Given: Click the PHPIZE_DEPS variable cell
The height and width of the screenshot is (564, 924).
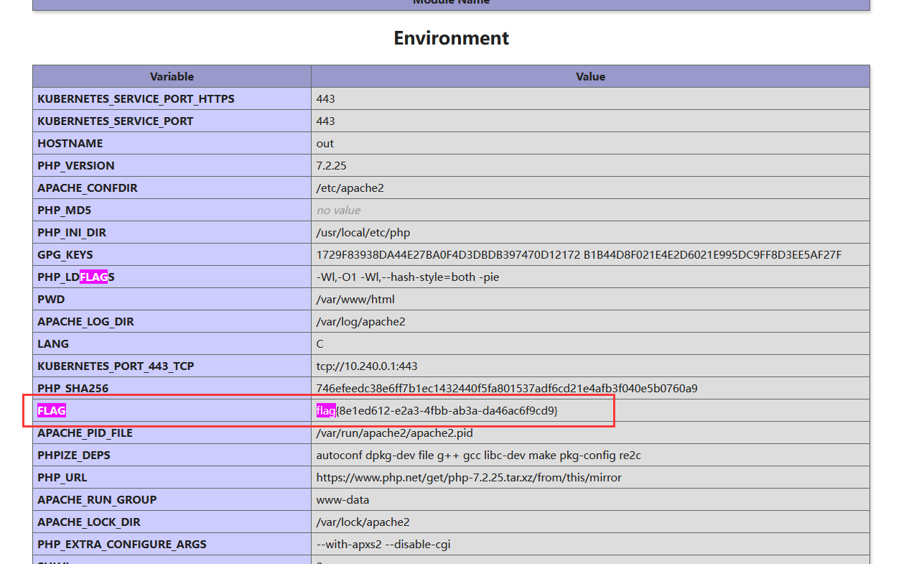Looking at the screenshot, I should tap(172, 455).
